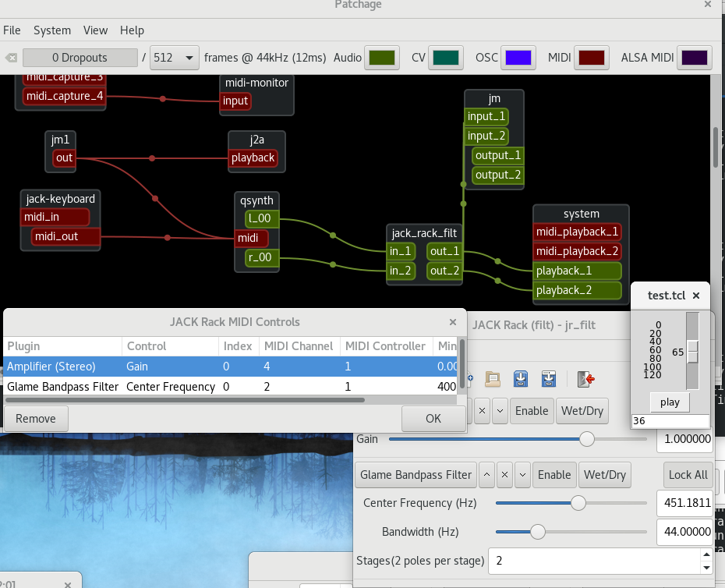This screenshot has height=588, width=725.
Task: Move Glame Bandpass Filter up with caret button
Action: (487, 475)
